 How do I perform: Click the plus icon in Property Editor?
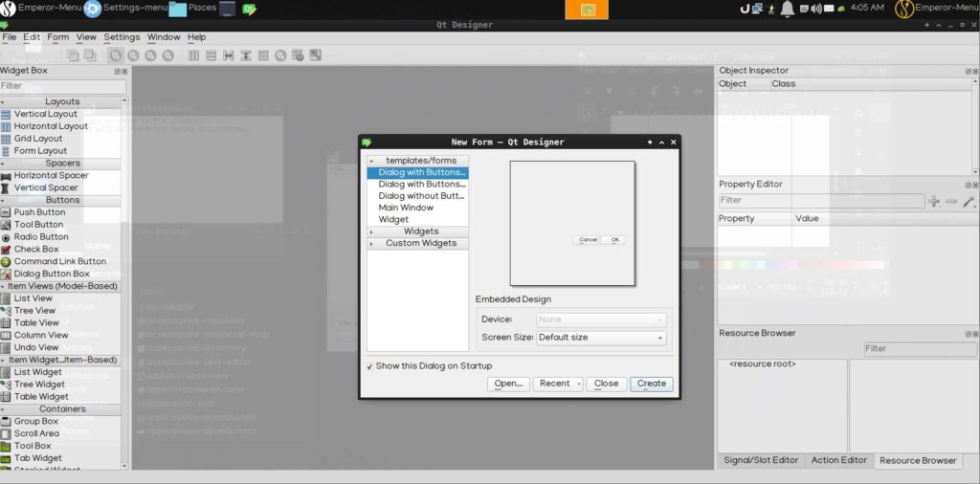tap(934, 201)
